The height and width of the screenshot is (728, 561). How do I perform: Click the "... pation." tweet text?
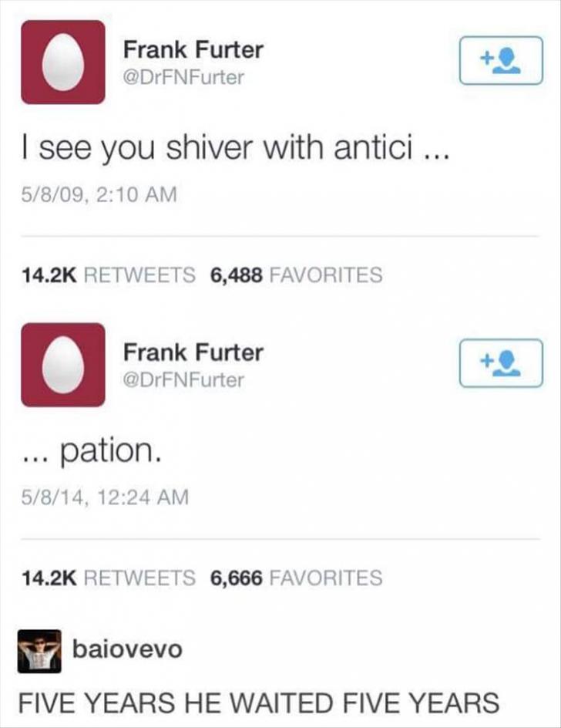[x=91, y=452]
